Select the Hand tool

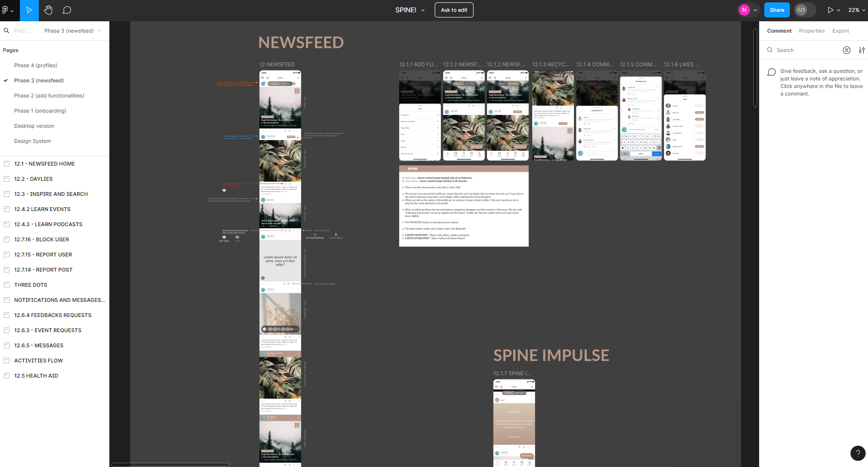tap(48, 10)
